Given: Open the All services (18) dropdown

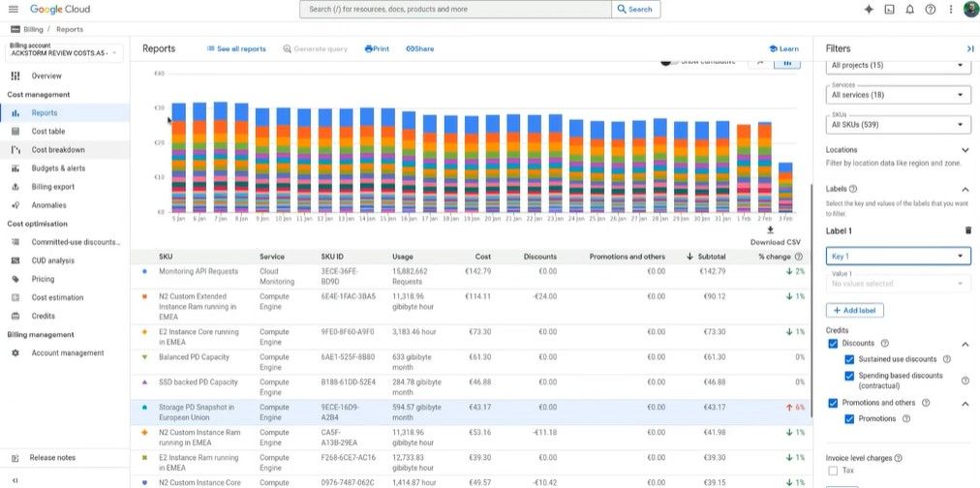Looking at the screenshot, I should pyautogui.click(x=898, y=95).
